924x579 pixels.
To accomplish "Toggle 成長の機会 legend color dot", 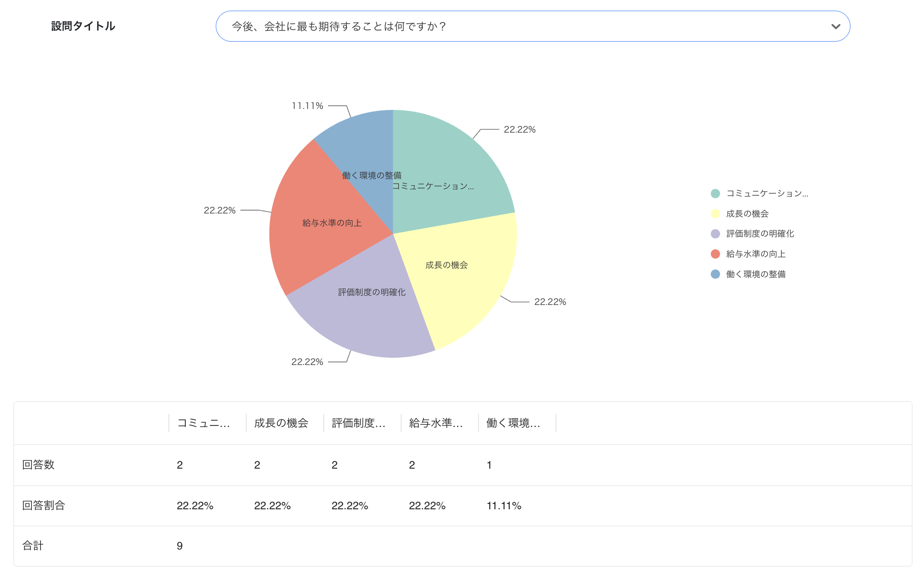I will [715, 214].
